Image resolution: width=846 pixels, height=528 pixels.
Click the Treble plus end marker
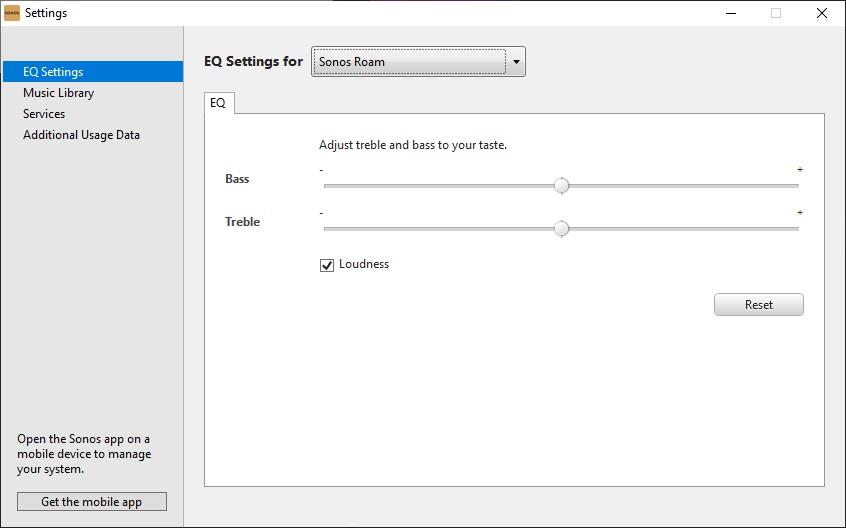800,212
